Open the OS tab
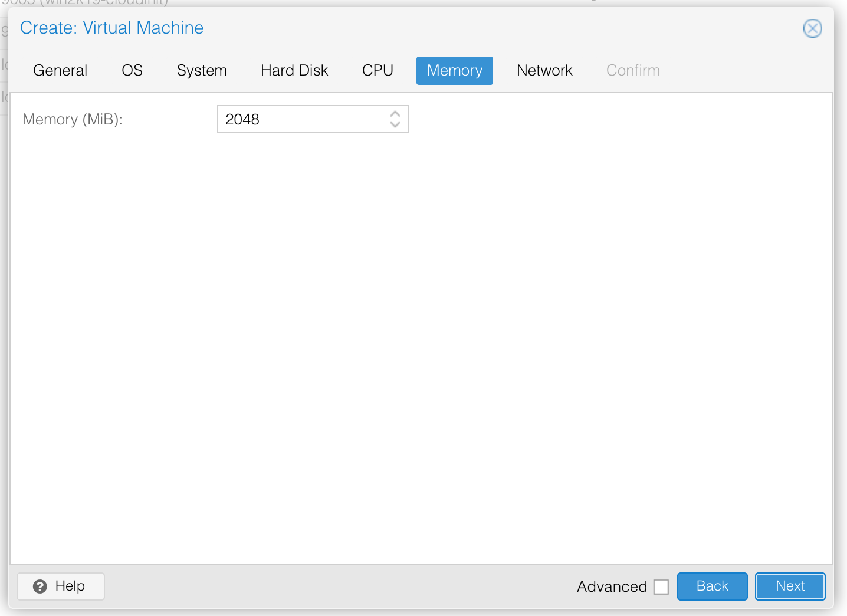This screenshot has height=616, width=847. coord(132,70)
